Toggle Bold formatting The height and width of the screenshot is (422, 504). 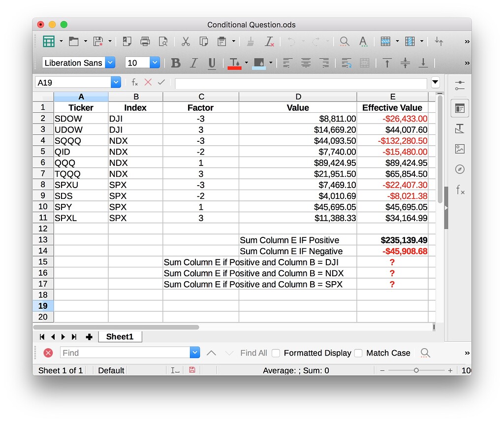click(x=175, y=63)
